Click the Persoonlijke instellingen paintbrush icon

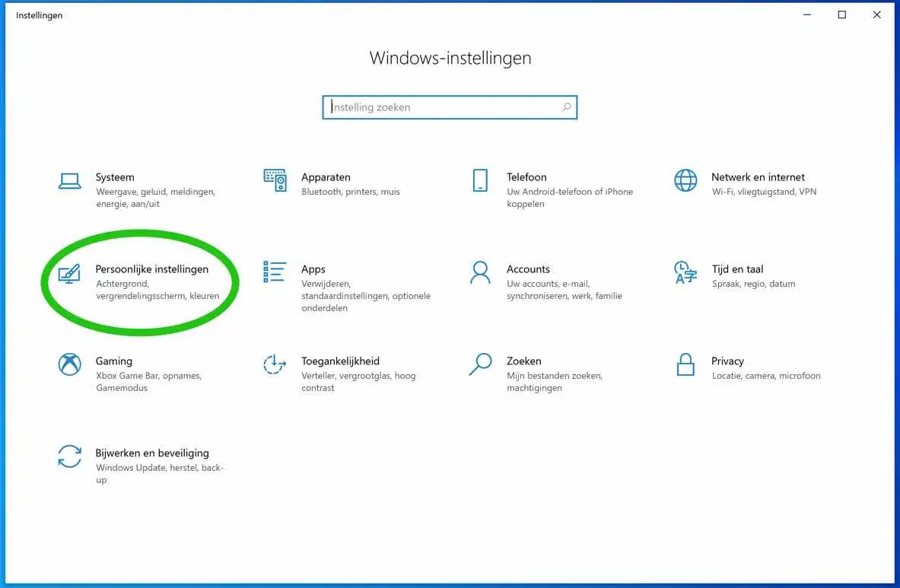(x=69, y=274)
